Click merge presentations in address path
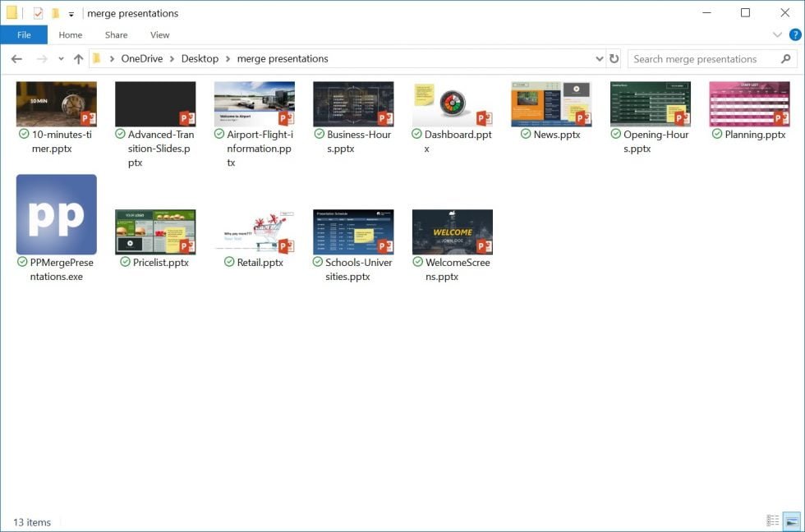The image size is (805, 532). pyautogui.click(x=283, y=58)
